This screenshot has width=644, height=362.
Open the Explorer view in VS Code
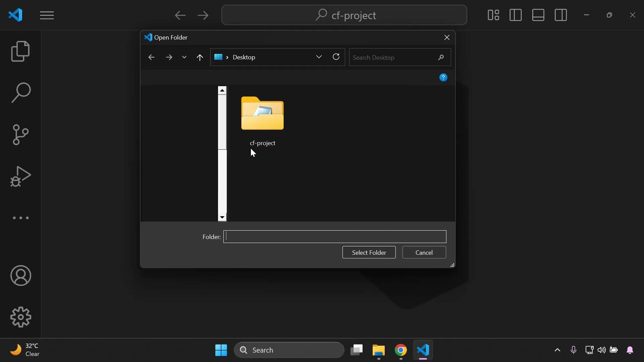click(21, 51)
